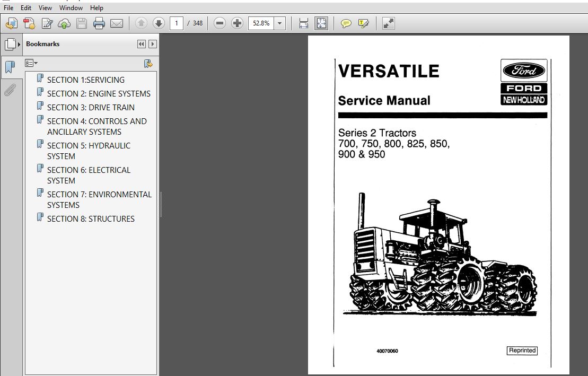Open bookmark SECTION 5: HYDRAULIC SYSTEM
The image size is (588, 376).
89,151
